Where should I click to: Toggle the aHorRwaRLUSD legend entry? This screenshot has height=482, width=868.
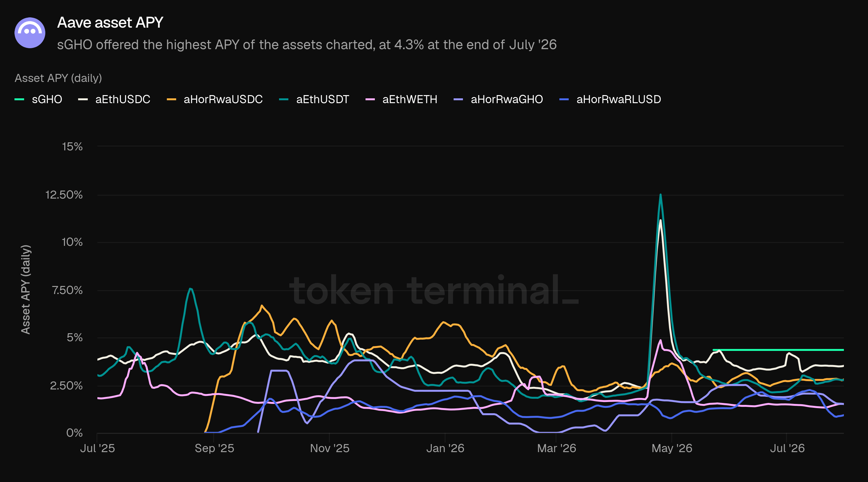[x=610, y=99]
